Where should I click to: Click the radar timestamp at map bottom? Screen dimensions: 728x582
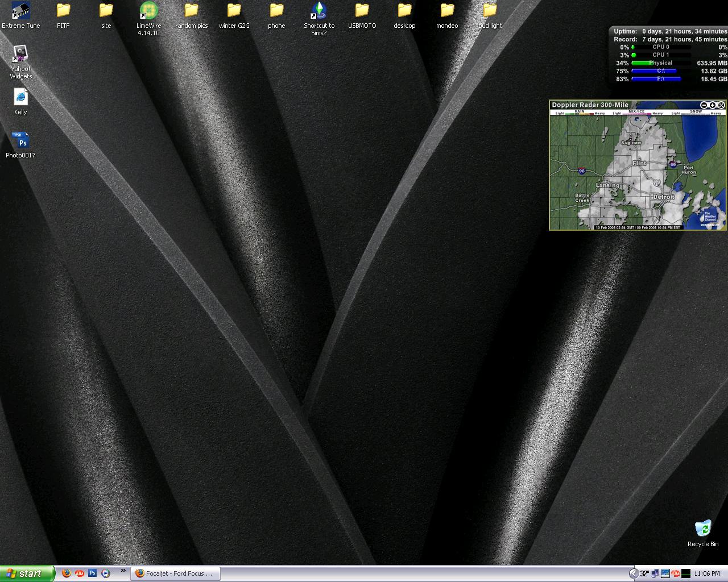[x=638, y=227]
